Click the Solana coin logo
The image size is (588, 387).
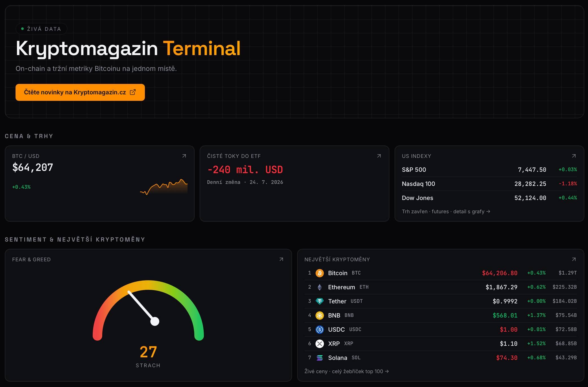320,358
